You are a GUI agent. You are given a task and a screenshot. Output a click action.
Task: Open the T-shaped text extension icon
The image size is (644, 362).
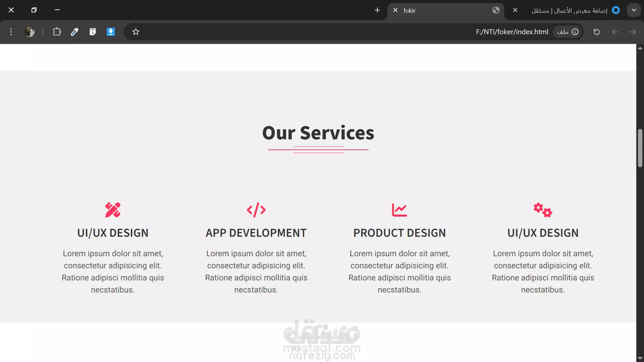(x=93, y=32)
